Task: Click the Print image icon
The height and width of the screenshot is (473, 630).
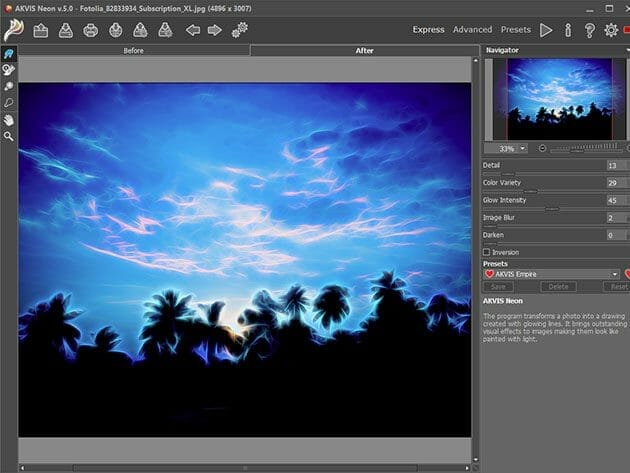Action: click(91, 30)
